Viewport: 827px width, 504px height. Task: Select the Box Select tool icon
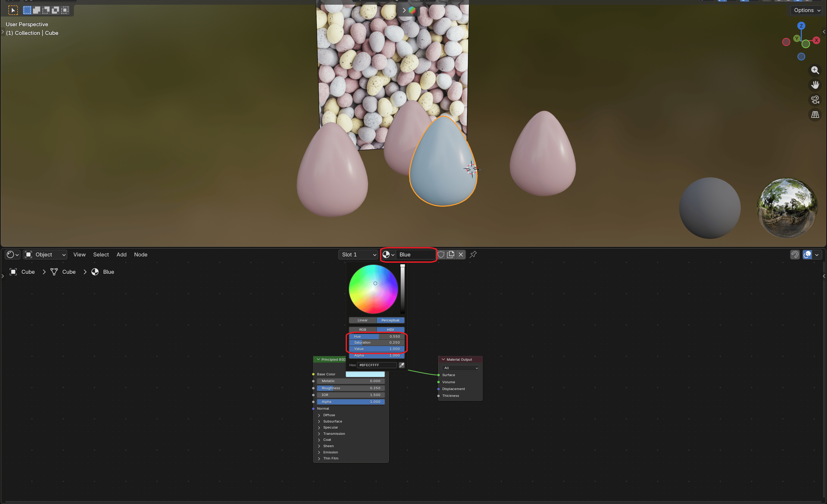[13, 10]
